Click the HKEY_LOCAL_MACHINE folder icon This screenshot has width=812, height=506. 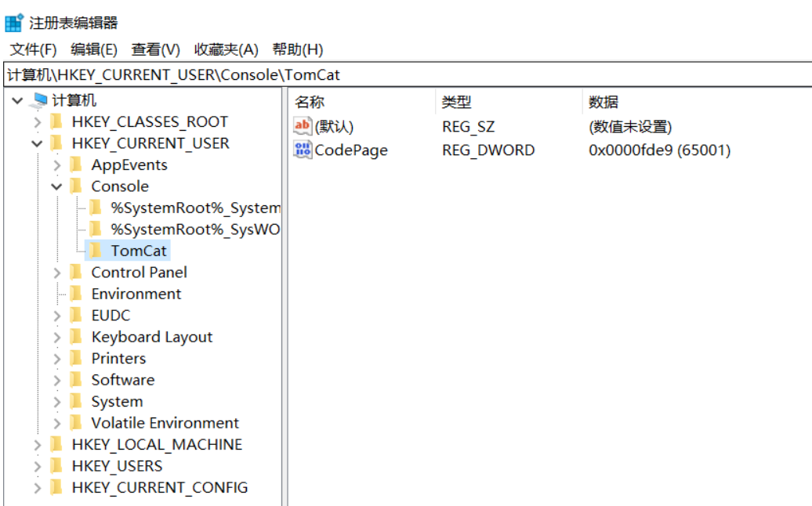pyautogui.click(x=56, y=444)
